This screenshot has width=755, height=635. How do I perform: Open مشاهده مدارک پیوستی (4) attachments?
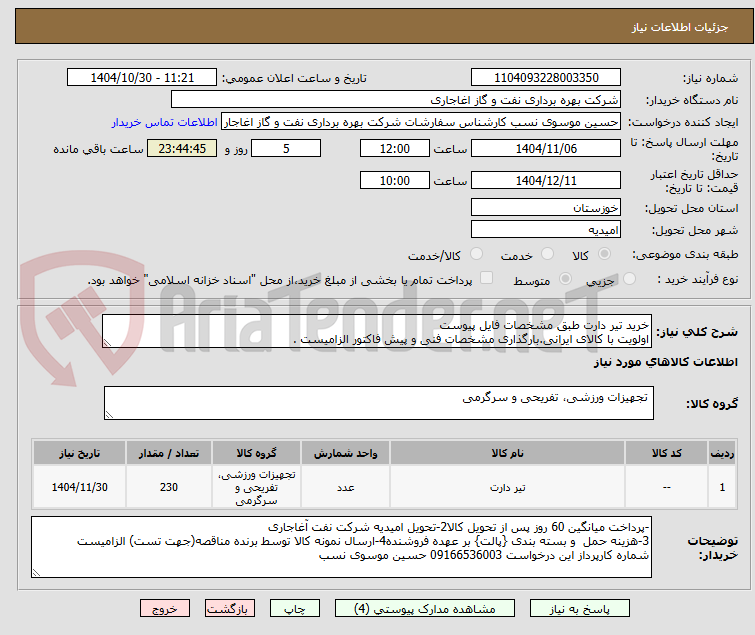tap(425, 609)
